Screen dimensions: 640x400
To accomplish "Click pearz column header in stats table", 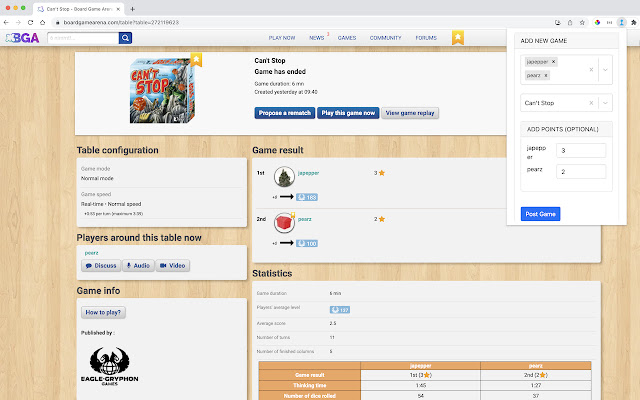I will click(536, 366).
